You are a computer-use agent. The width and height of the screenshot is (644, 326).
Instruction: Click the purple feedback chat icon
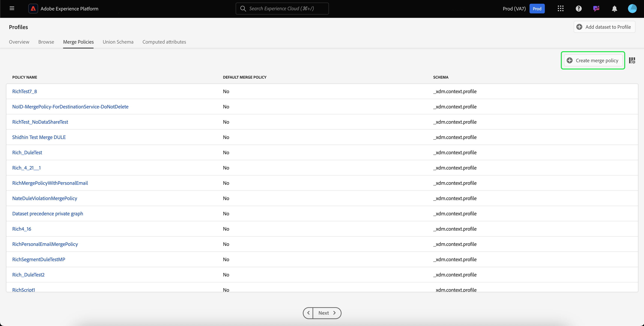coord(596,9)
